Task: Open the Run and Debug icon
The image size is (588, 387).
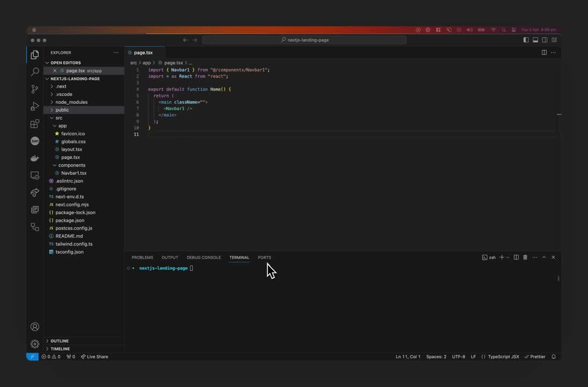Action: [x=34, y=106]
